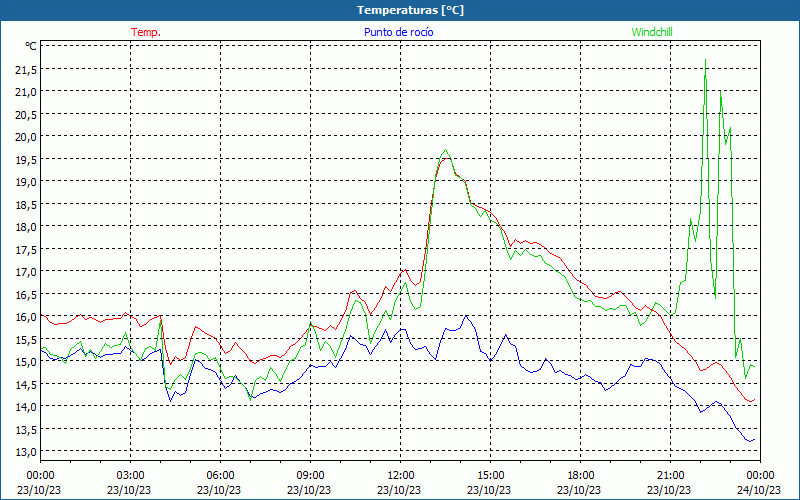Click the 19,0 y-axis value
800x500 pixels.
click(x=26, y=182)
